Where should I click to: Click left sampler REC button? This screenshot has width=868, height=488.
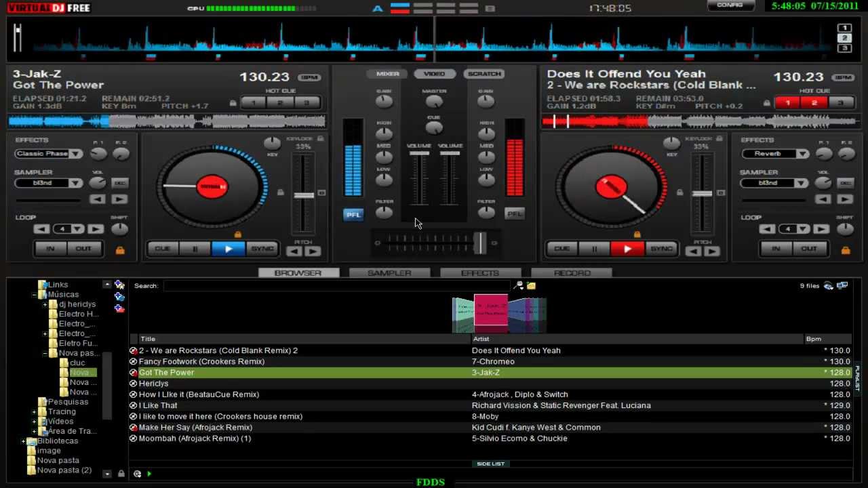pos(120,183)
